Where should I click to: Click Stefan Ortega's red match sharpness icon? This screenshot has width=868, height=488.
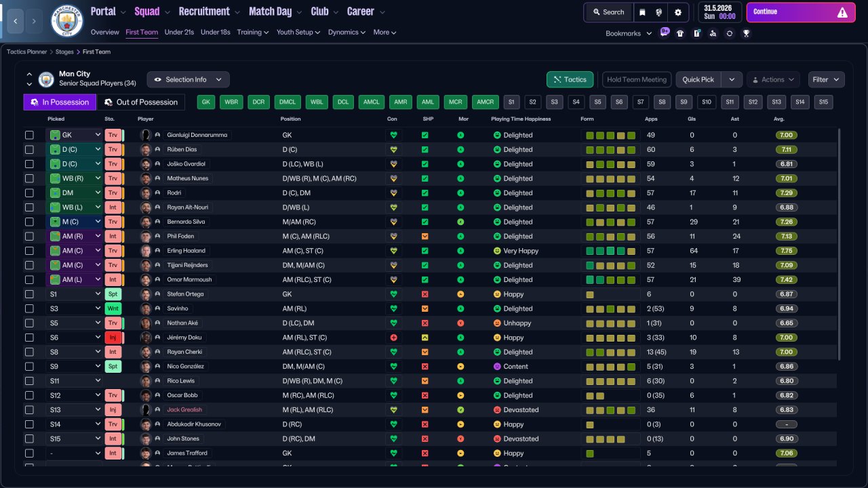[425, 294]
